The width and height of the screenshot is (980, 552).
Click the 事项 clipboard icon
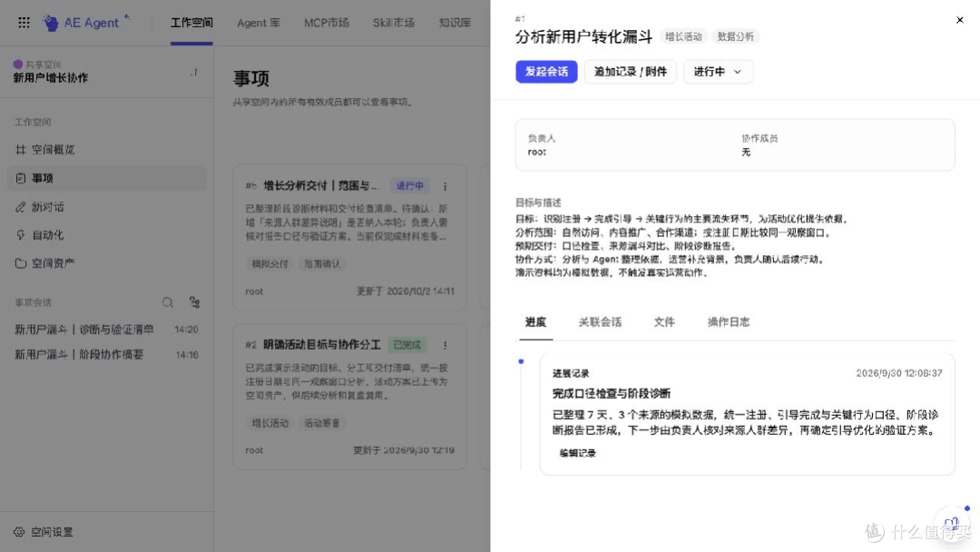coord(21,178)
